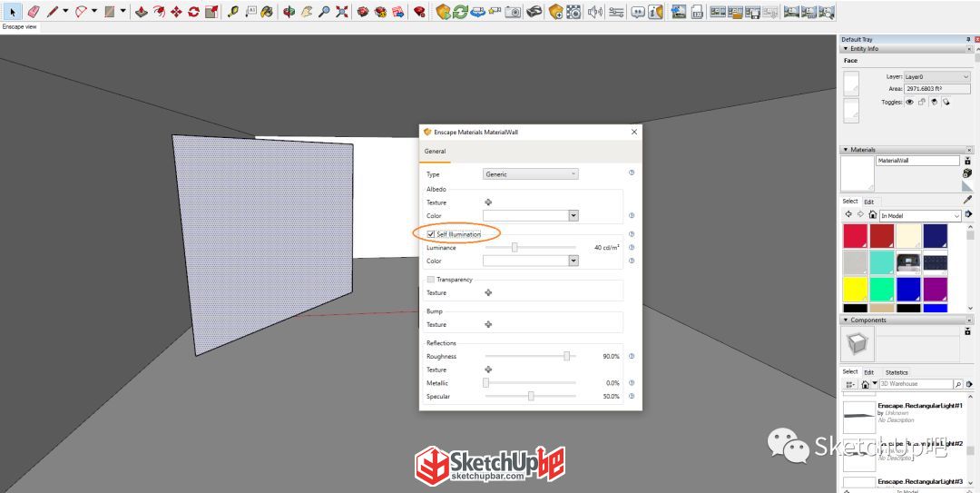
Task: Switch to Materials Edit tab
Action: (x=868, y=202)
